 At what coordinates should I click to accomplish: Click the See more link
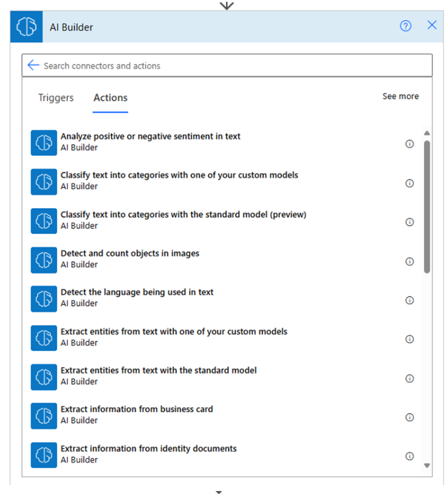pyautogui.click(x=400, y=97)
